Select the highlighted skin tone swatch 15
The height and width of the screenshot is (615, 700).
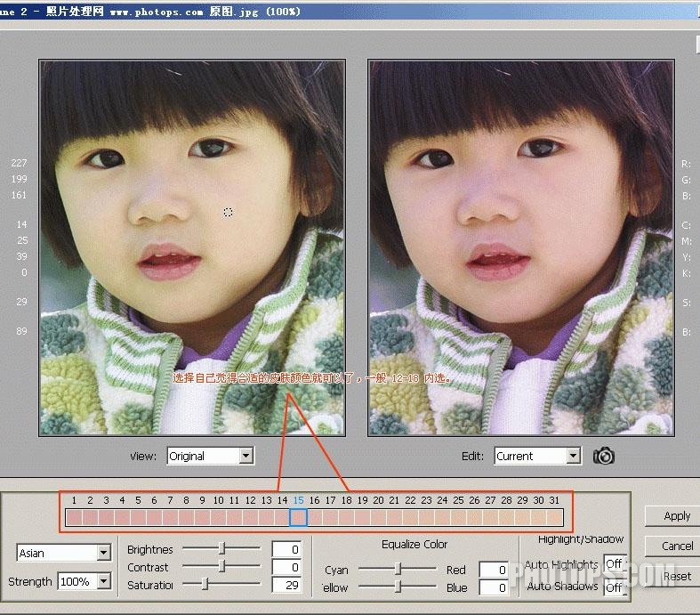[x=299, y=518]
